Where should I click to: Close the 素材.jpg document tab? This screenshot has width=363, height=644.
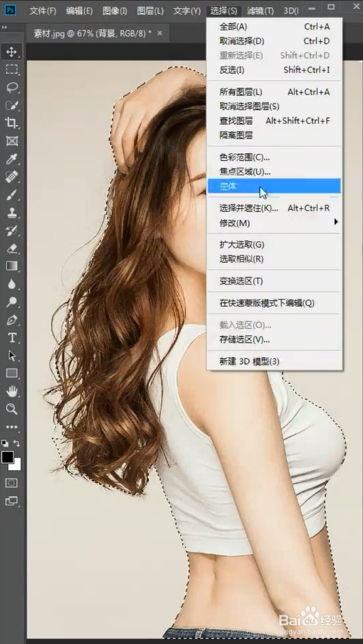pos(160,33)
